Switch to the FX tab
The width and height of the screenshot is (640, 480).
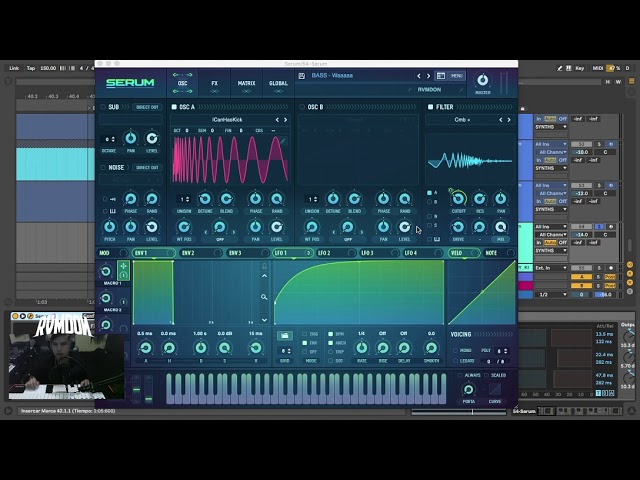tap(214, 83)
